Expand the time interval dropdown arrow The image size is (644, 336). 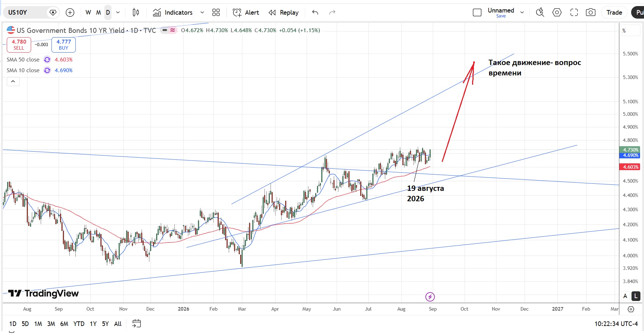pos(118,13)
